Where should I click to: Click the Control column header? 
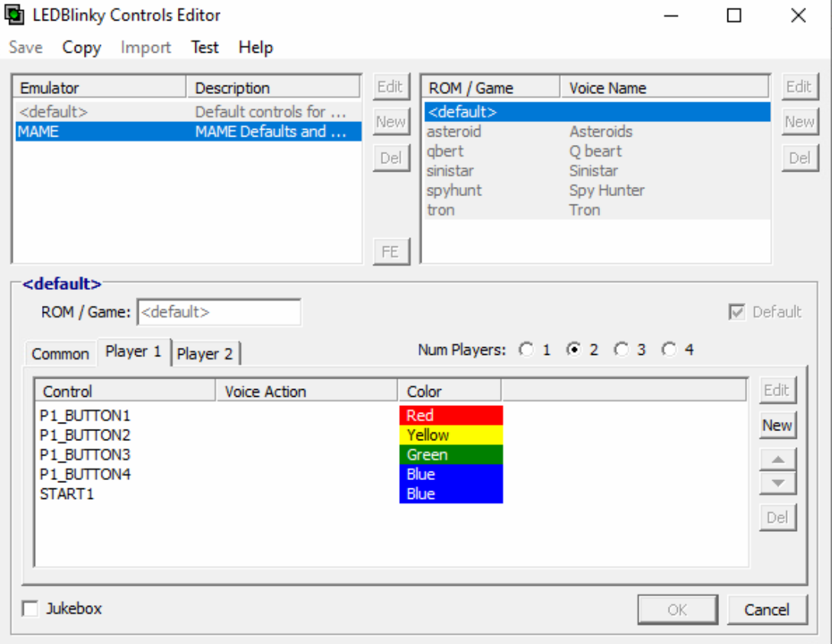click(125, 391)
